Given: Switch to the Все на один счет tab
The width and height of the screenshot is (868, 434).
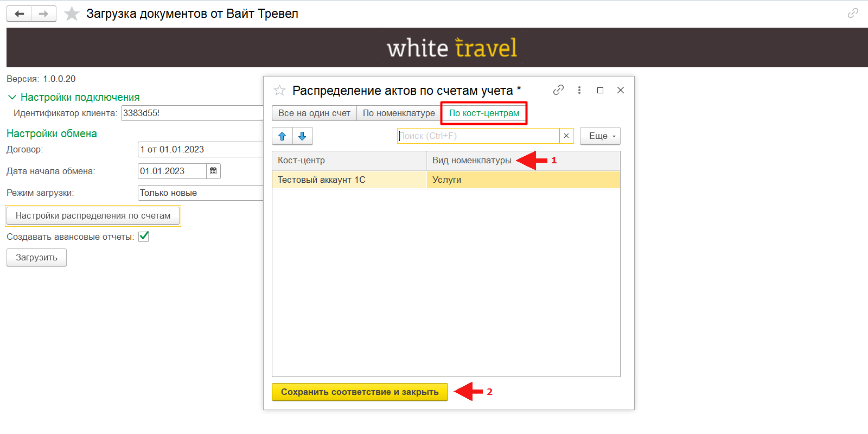Looking at the screenshot, I should (x=314, y=113).
